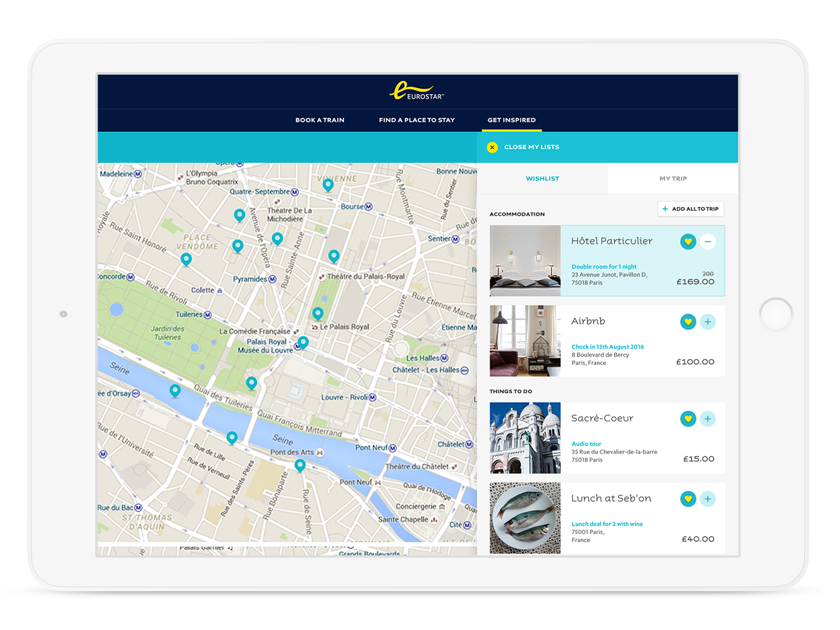Viewport: 840px width, 630px height.
Task: Select the pin above Quai des Tuileries
Action: (251, 384)
